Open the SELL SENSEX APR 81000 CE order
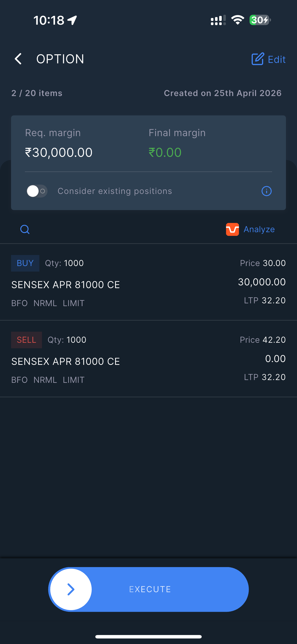 65,361
